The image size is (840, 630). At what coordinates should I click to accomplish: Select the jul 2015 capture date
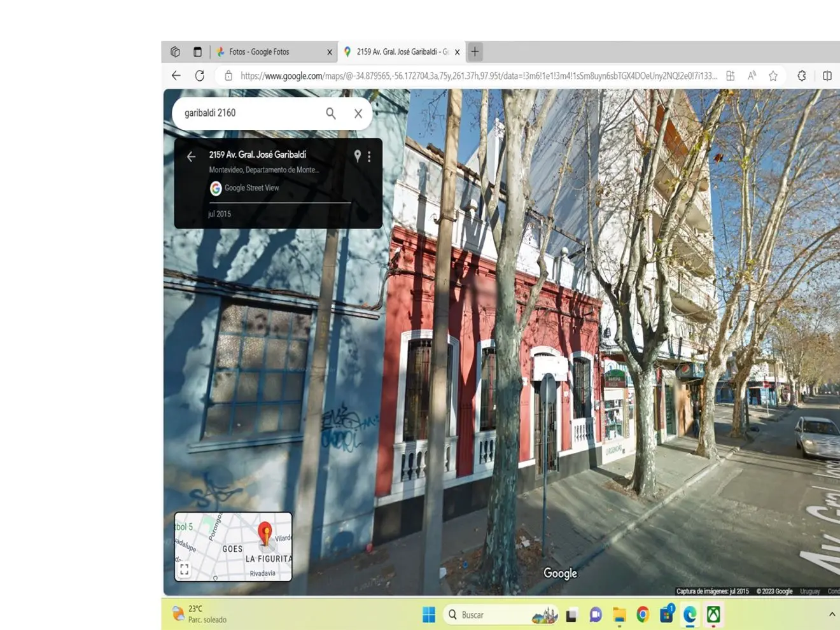point(220,214)
